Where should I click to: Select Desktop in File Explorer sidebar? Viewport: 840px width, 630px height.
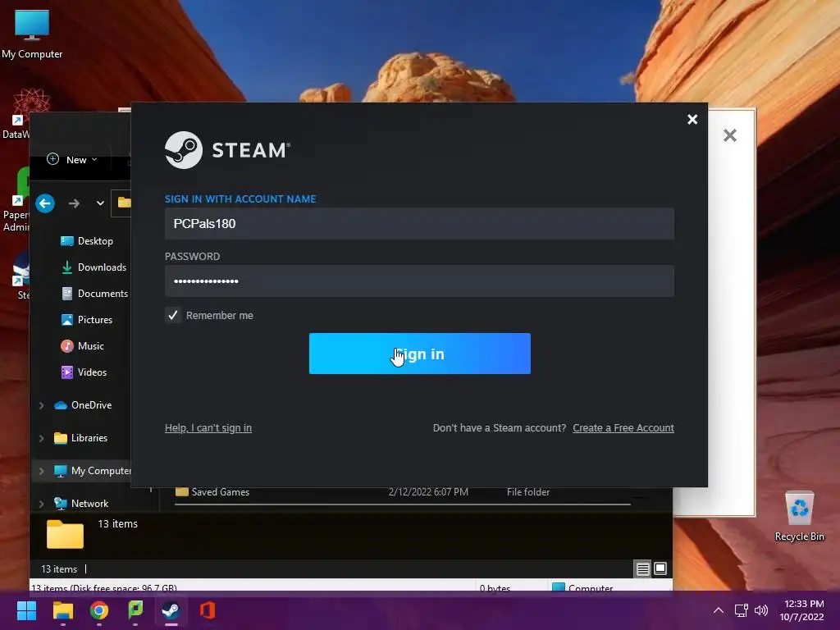tap(95, 241)
